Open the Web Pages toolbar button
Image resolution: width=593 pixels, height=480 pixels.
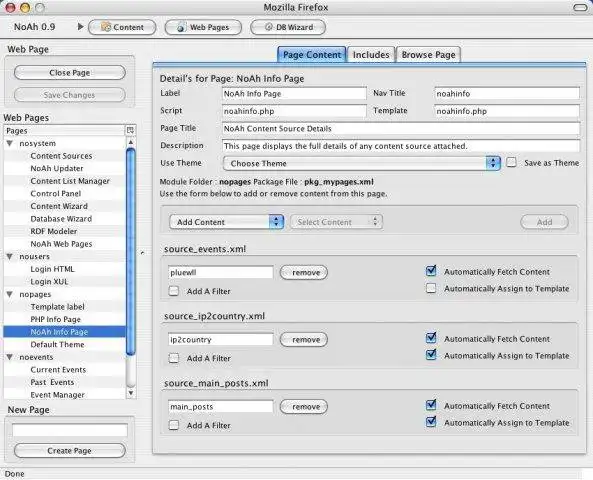(x=203, y=27)
